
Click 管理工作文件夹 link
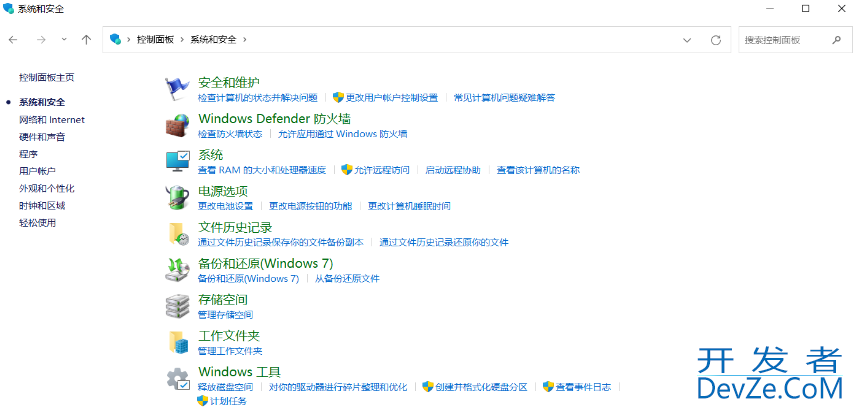(x=230, y=351)
